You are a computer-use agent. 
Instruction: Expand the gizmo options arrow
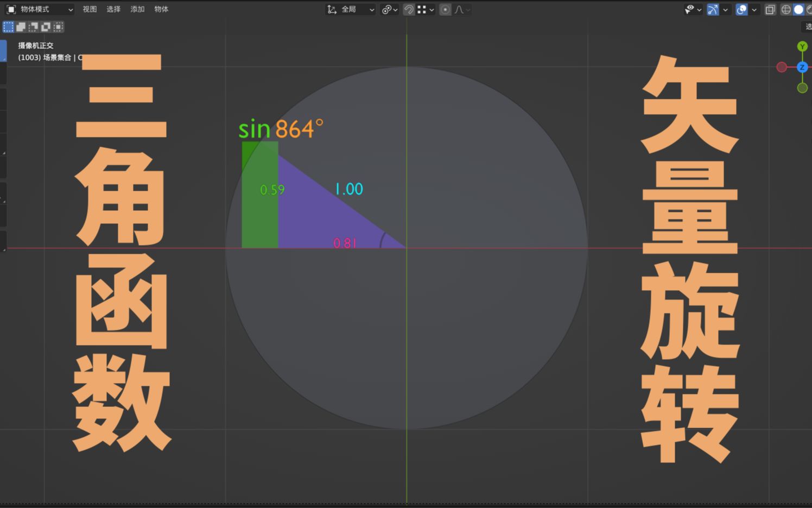coord(725,9)
